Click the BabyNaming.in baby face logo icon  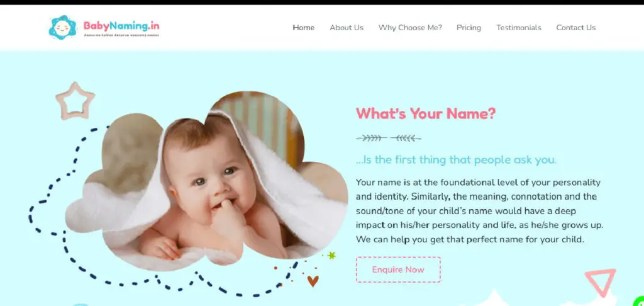62,28
